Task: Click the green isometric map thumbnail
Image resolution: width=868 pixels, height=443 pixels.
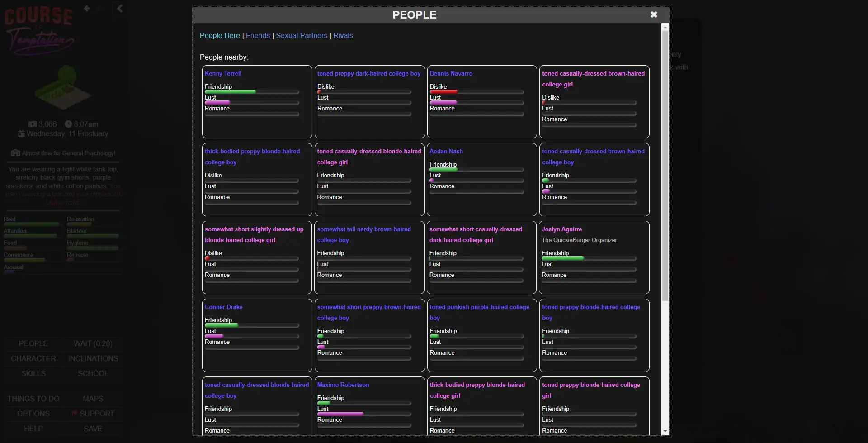Action: (63, 87)
